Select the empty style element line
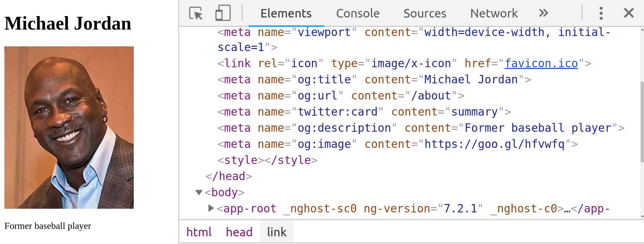 click(x=267, y=160)
